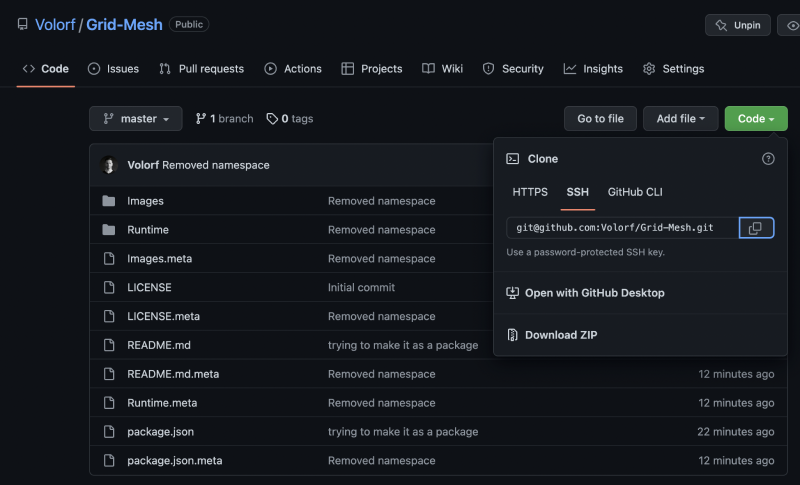
Task: Open the Initial commit message link
Action: pos(361,288)
